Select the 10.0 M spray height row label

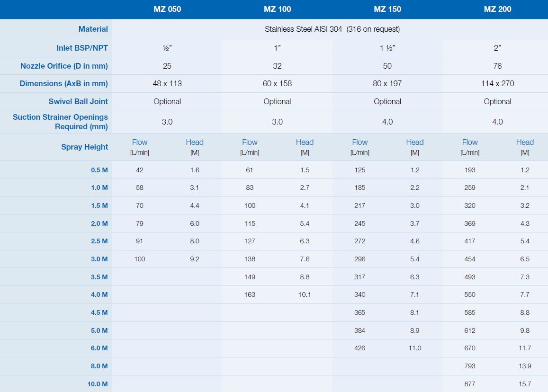point(97,384)
